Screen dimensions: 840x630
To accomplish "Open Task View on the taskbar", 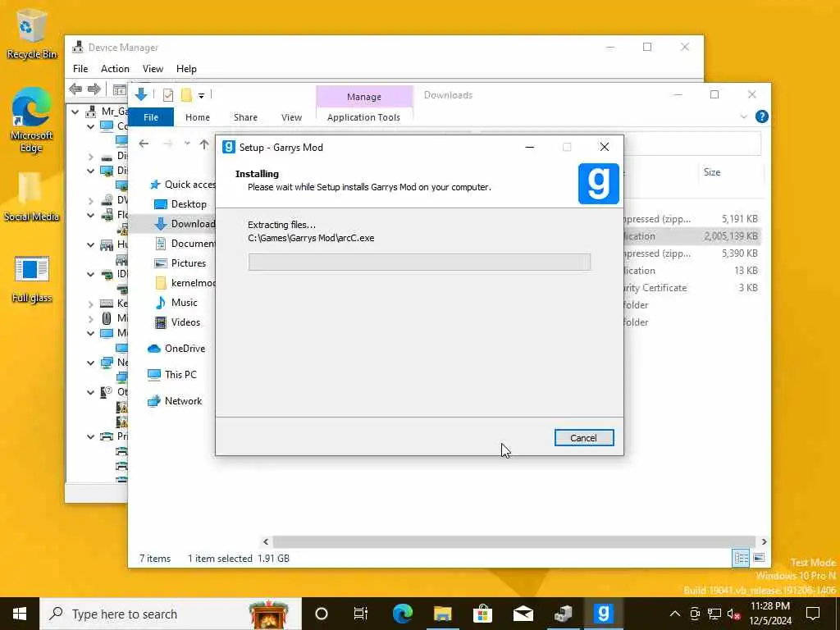I will 361,614.
